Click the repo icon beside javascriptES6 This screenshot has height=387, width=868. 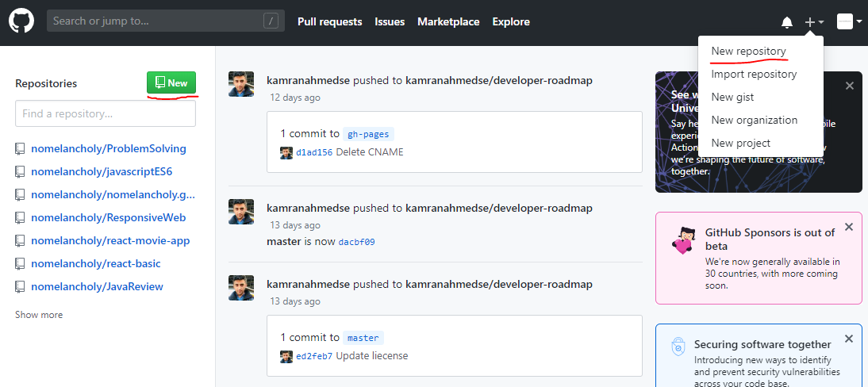pyautogui.click(x=20, y=171)
